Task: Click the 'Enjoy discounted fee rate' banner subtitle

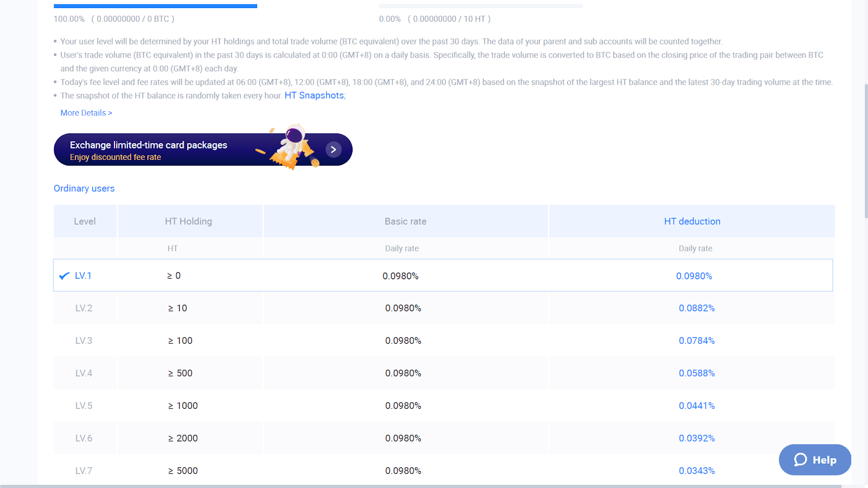Action: coord(116,157)
